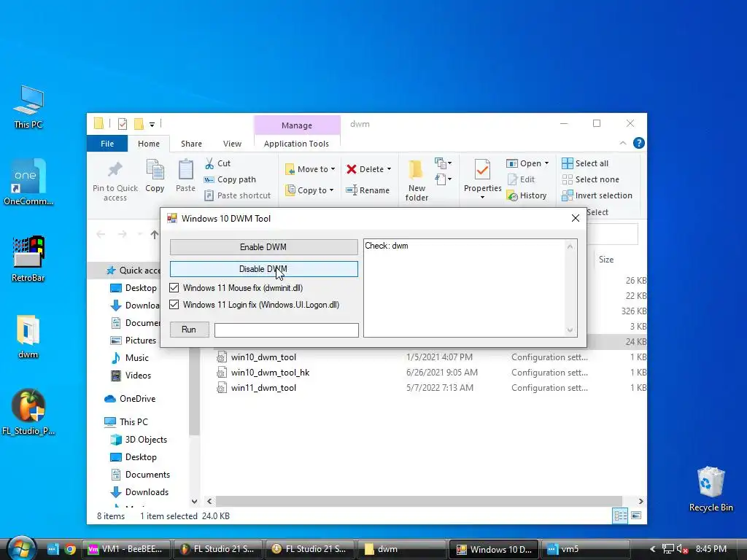This screenshot has width=747, height=560.
Task: Select the win11_dwm_tool file
Action: [x=263, y=388]
